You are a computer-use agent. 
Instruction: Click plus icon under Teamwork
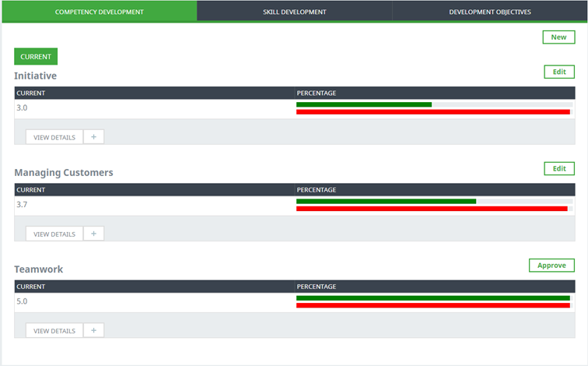93,330
